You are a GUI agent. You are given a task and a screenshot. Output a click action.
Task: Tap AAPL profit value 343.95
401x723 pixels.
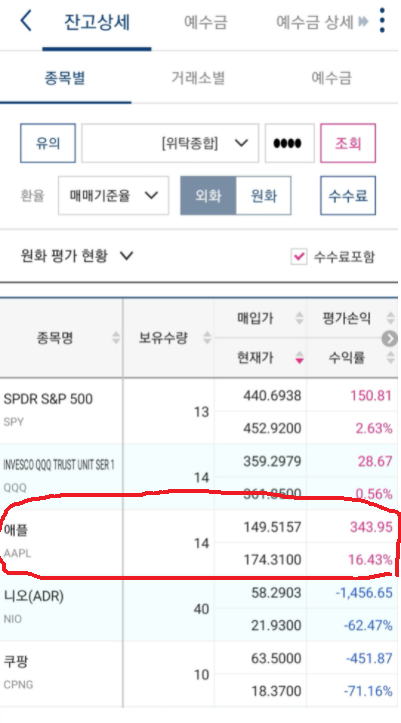coord(371,527)
